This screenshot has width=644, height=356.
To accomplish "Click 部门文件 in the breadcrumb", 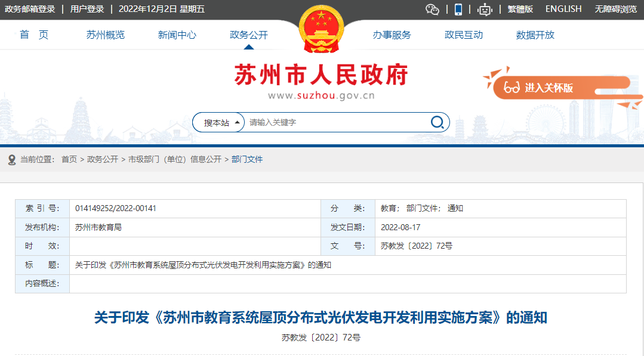I will (247, 159).
